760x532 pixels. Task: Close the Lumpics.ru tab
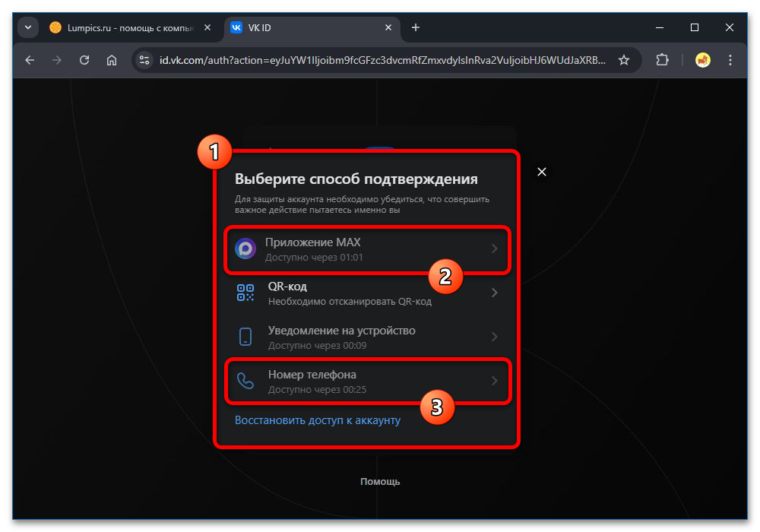(x=207, y=27)
